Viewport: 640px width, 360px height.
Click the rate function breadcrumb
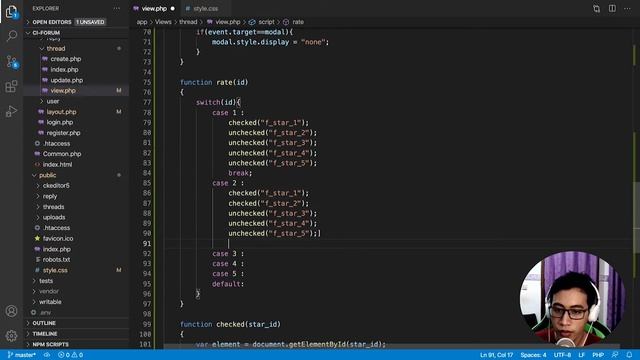[298, 22]
